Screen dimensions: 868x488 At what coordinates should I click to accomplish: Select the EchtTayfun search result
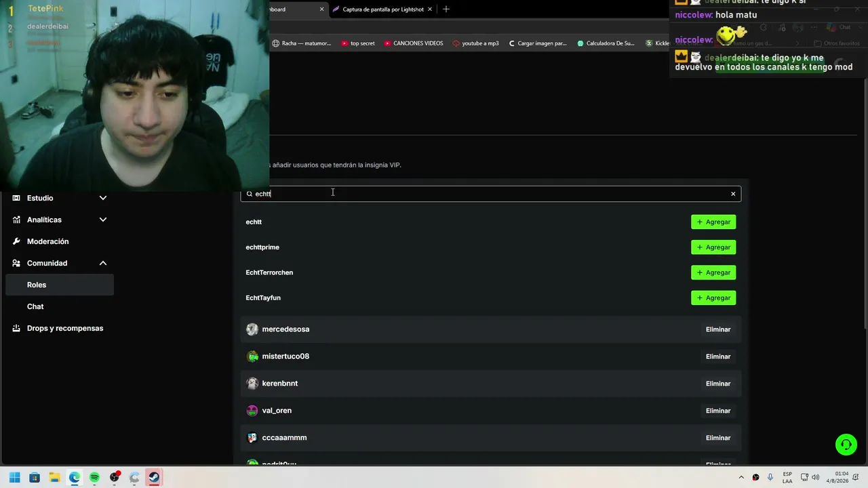(263, 298)
